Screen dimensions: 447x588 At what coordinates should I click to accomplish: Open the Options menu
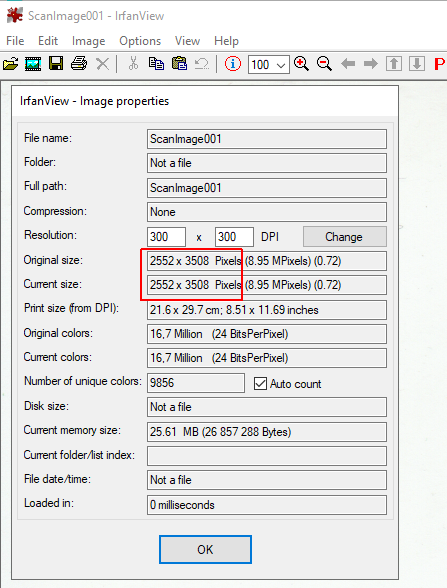point(140,41)
